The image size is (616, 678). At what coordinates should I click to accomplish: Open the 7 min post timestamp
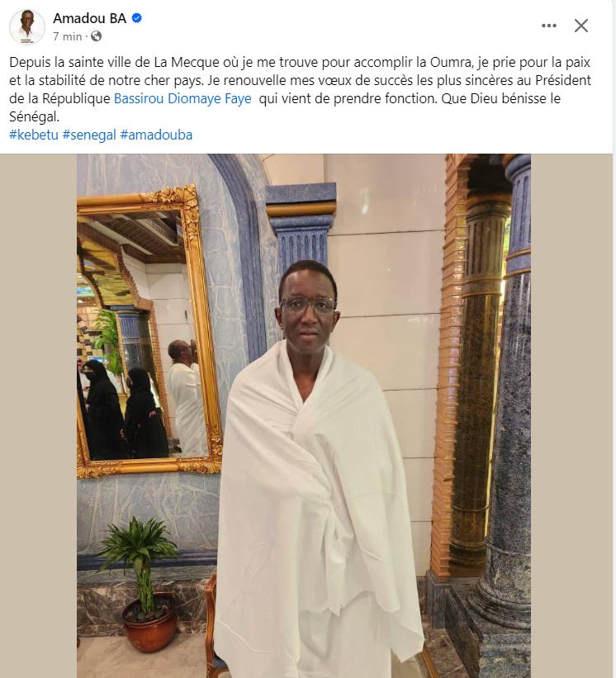coord(68,37)
